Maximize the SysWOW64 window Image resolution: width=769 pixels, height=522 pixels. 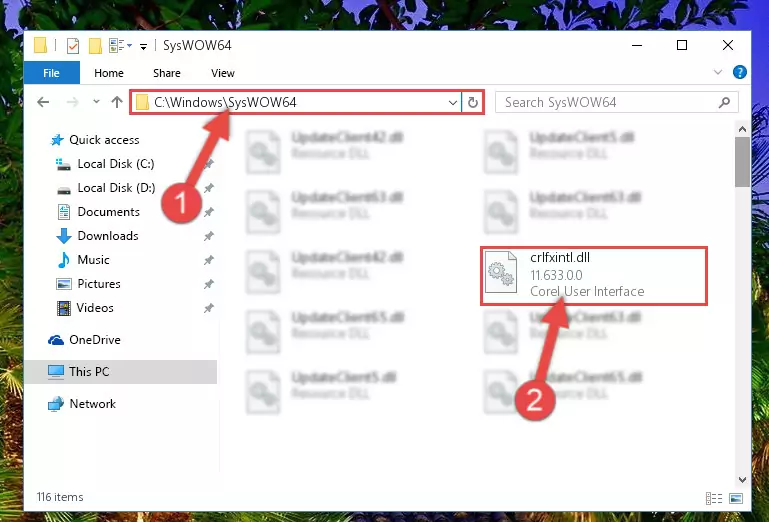tap(682, 46)
